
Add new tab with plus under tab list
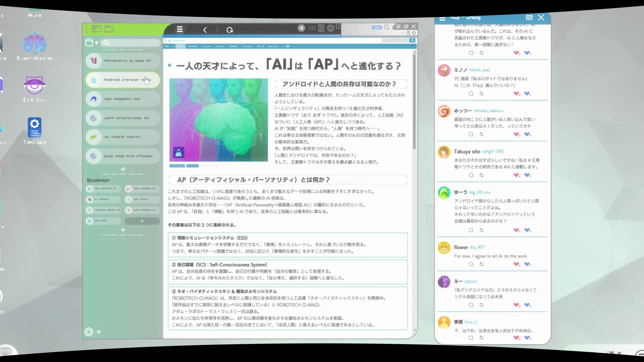pos(123,169)
